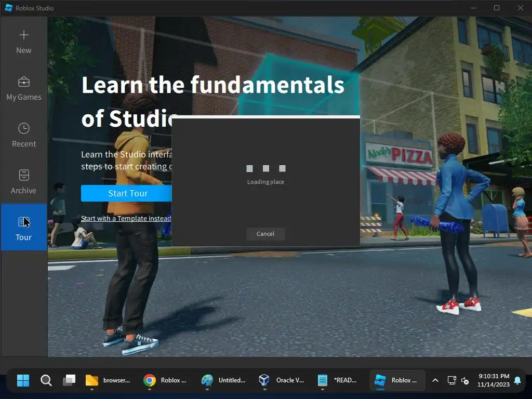Switch to the Untitled Paint taskbar window

click(223, 380)
